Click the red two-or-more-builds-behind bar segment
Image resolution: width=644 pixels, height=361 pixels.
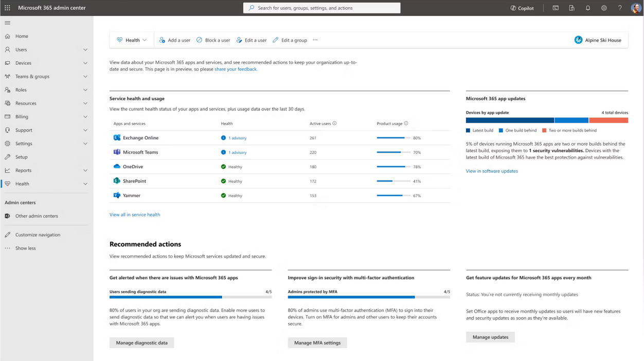point(609,120)
